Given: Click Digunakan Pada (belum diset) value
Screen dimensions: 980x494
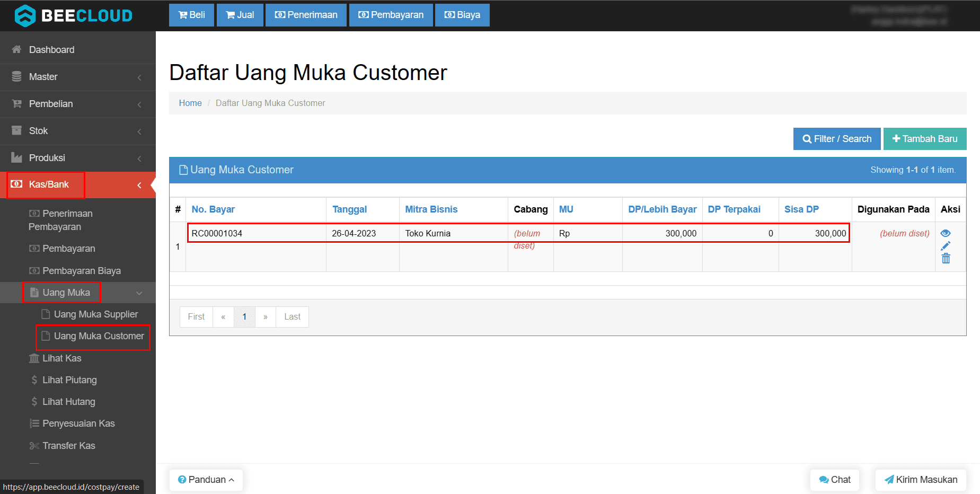Looking at the screenshot, I should (x=905, y=233).
